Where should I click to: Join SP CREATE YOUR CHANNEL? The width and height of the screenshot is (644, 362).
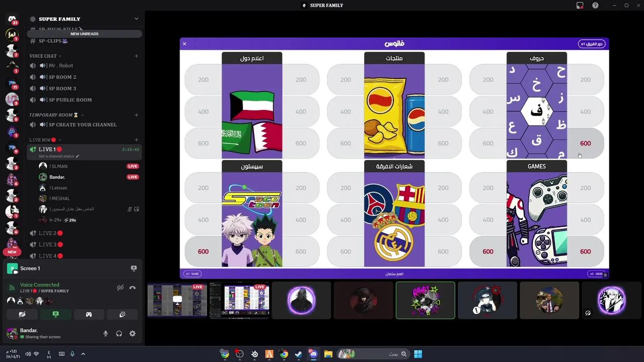click(x=84, y=125)
